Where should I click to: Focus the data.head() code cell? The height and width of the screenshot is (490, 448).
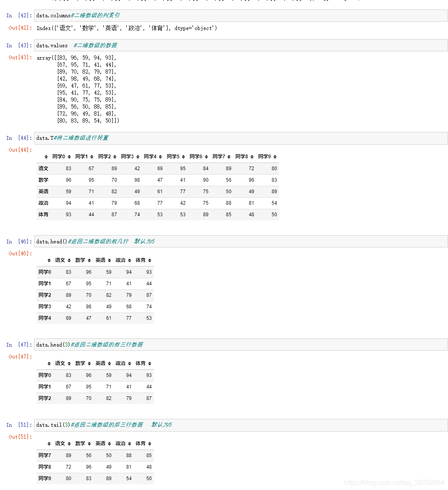point(241,242)
